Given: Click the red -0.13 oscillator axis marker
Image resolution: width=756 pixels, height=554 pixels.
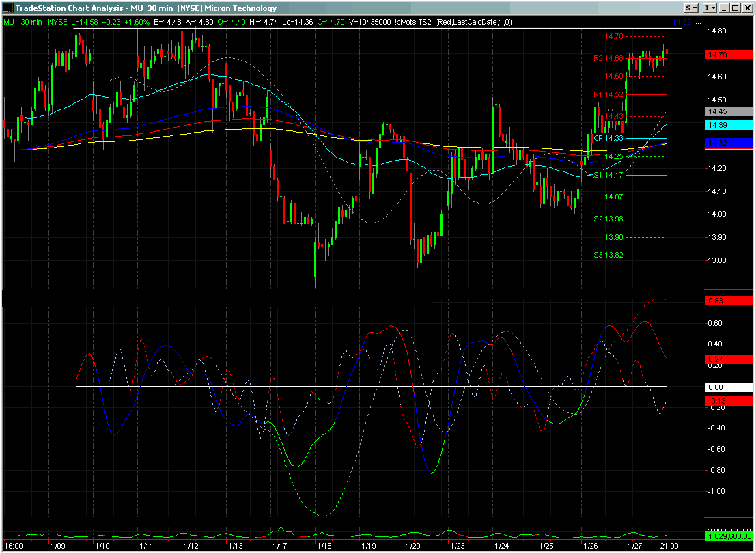Looking at the screenshot, I should point(729,401).
